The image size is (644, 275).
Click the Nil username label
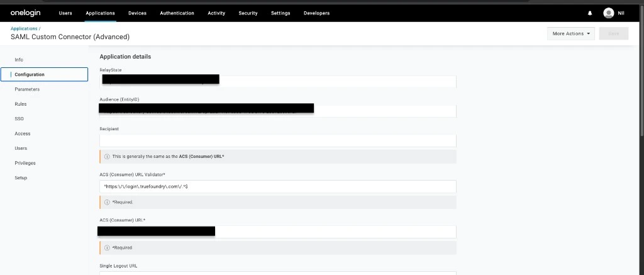pyautogui.click(x=621, y=13)
